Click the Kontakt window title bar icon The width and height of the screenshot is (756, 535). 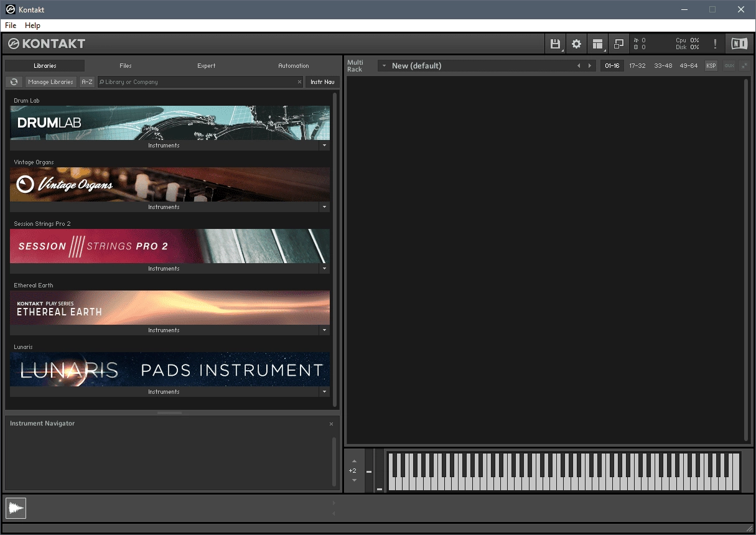10,9
